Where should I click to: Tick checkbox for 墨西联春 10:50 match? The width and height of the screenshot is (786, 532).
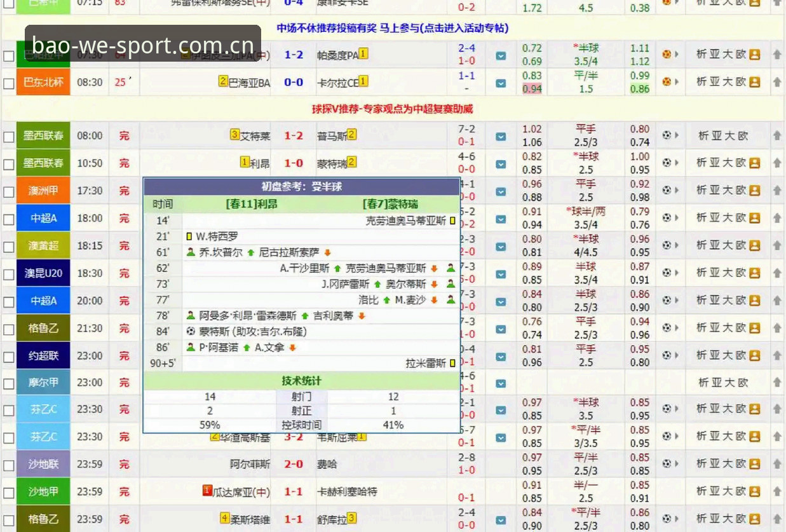(8, 164)
